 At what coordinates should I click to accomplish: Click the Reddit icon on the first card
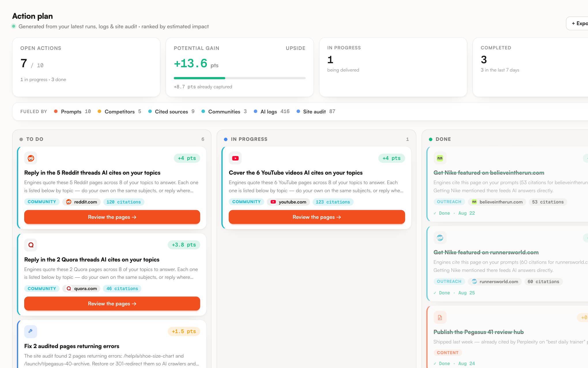31,158
